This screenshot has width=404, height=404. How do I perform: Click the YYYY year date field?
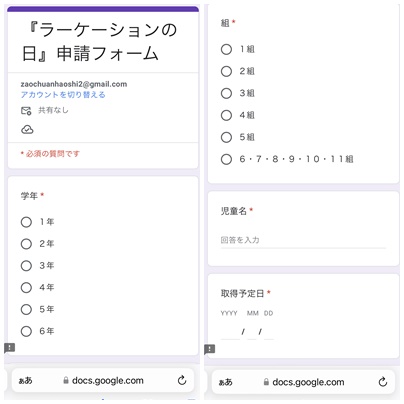(230, 332)
